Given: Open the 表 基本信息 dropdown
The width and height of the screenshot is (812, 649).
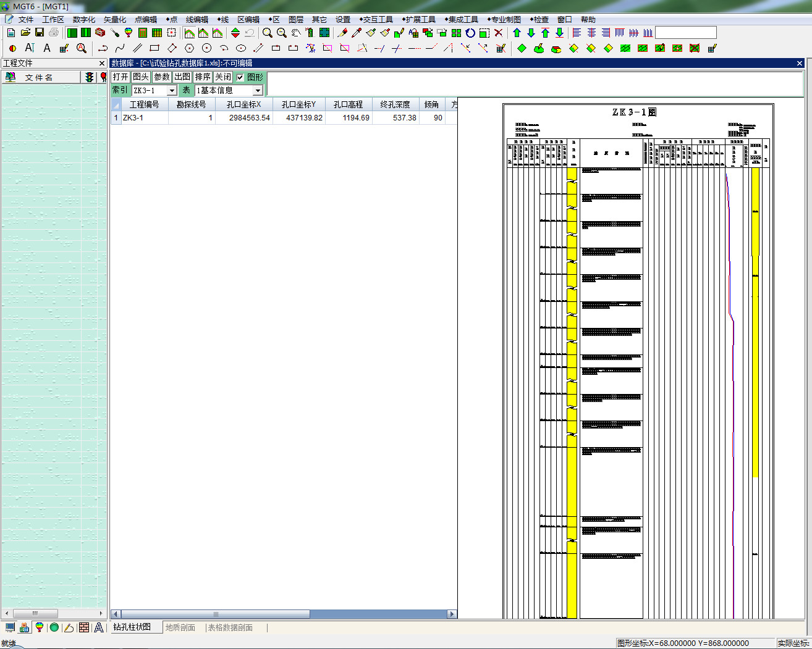Looking at the screenshot, I should 258,91.
